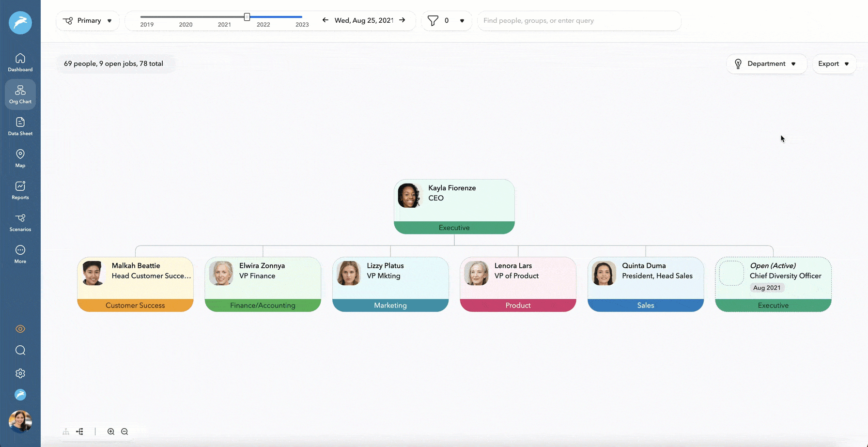Open Settings via the gear icon
Viewport: 868px width, 447px height.
tap(20, 373)
